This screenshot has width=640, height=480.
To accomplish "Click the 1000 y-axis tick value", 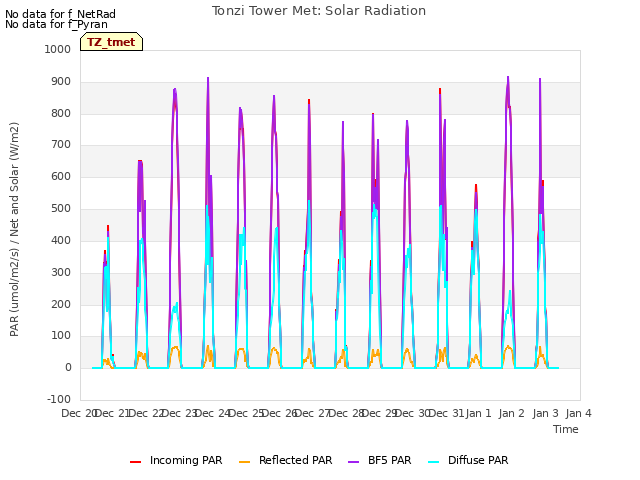I will [58, 49].
